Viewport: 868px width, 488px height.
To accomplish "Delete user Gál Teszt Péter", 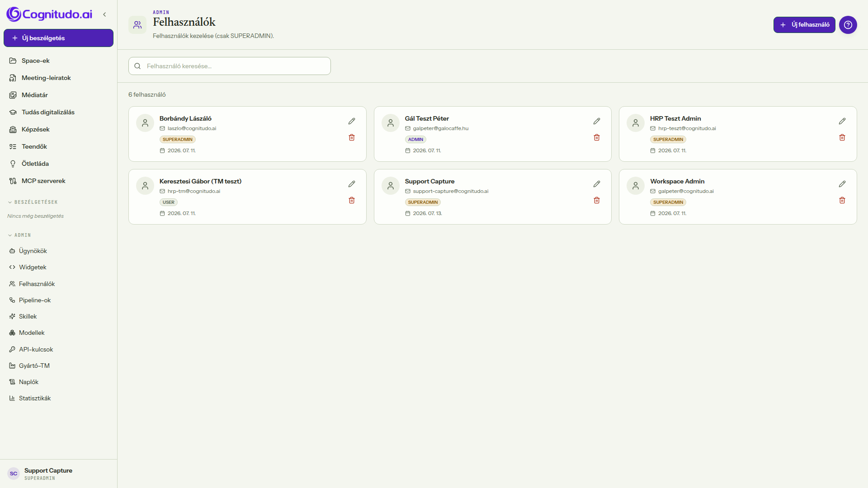I will (597, 137).
